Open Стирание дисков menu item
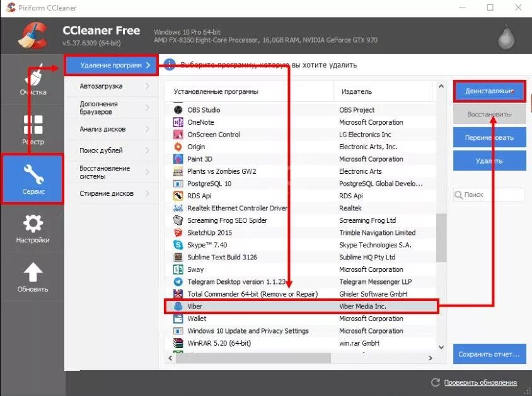Image resolution: width=532 pixels, height=396 pixels. coord(112,193)
